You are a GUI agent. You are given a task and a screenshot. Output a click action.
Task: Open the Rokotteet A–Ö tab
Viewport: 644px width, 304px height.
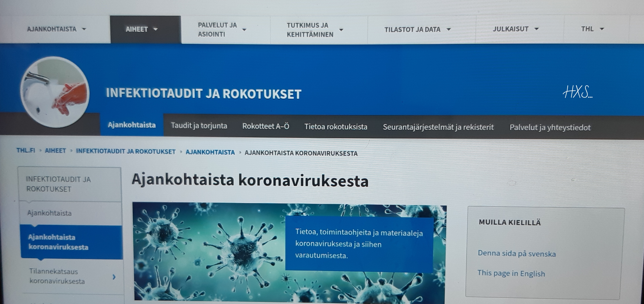click(266, 126)
